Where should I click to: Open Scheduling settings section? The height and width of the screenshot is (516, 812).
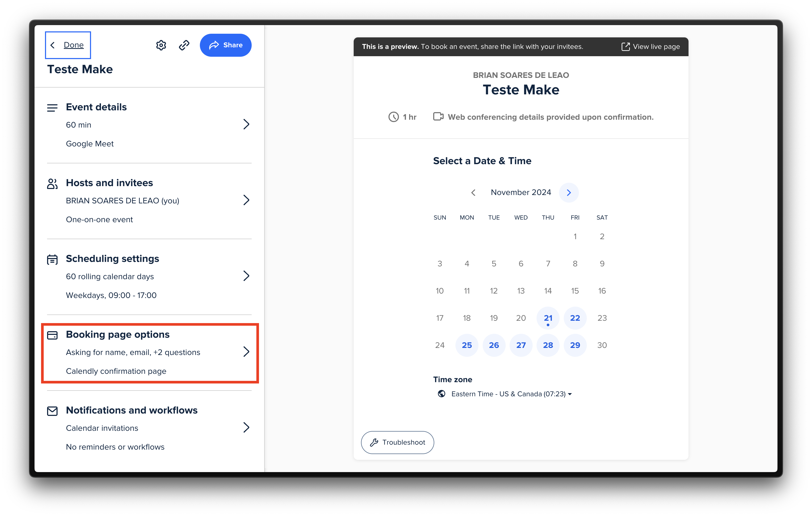(112, 259)
